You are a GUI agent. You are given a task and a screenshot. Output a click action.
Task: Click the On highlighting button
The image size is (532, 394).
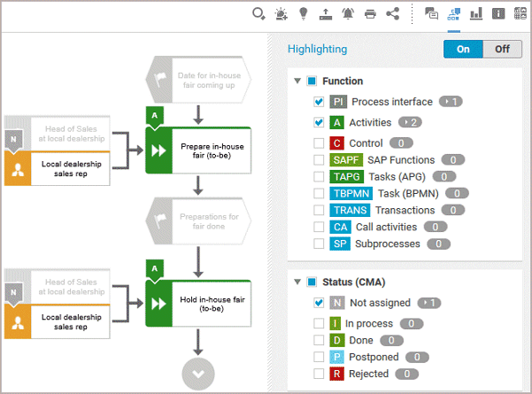pyautogui.click(x=463, y=50)
